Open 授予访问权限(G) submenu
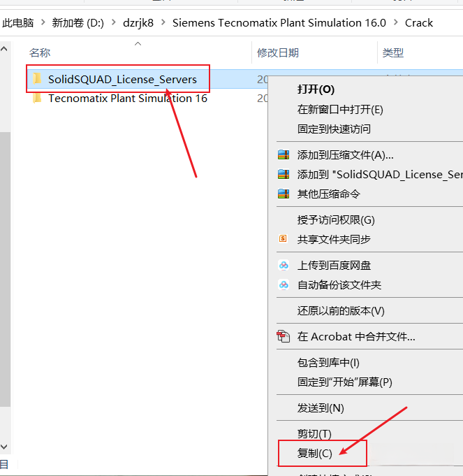 pyautogui.click(x=336, y=220)
